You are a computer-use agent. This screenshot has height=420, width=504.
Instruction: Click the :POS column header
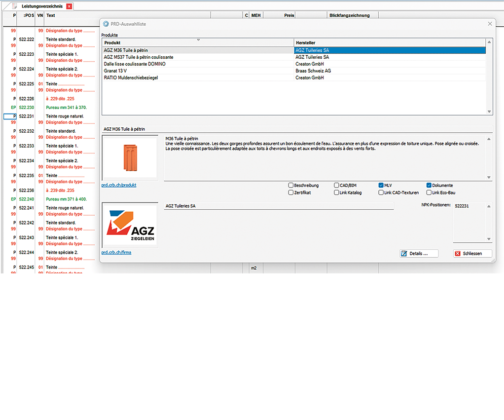click(x=29, y=15)
